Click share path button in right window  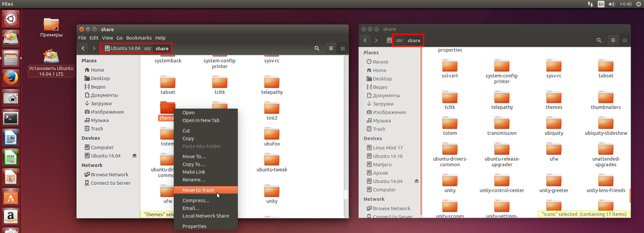(414, 40)
